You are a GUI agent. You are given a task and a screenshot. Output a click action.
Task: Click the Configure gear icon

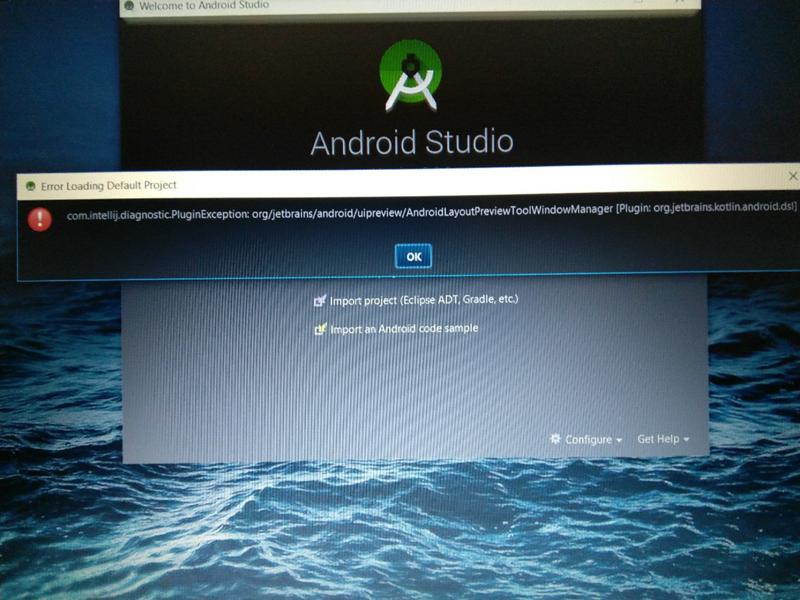coord(555,438)
